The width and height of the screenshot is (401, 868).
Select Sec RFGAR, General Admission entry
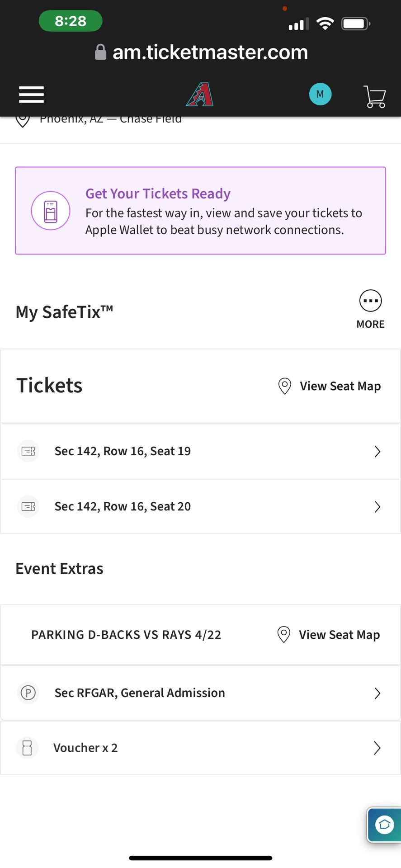[200, 693]
